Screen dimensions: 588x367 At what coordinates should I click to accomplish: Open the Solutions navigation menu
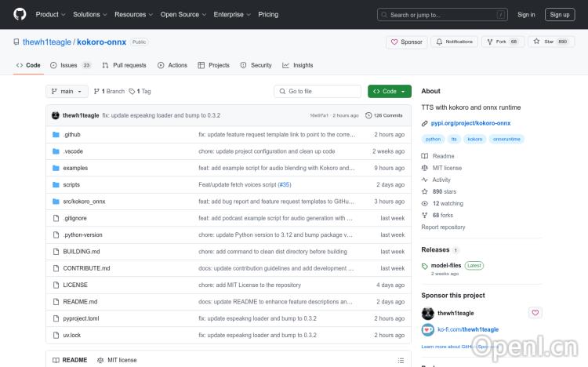pos(89,14)
